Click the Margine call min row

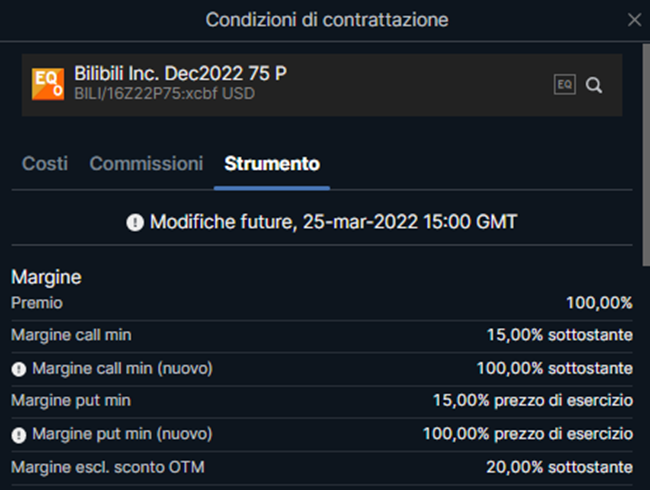322,335
